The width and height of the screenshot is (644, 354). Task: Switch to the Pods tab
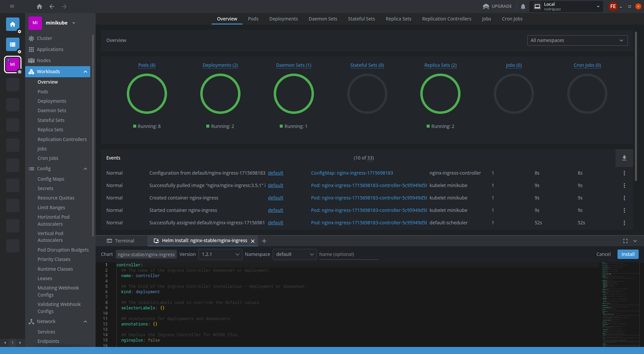(x=253, y=19)
